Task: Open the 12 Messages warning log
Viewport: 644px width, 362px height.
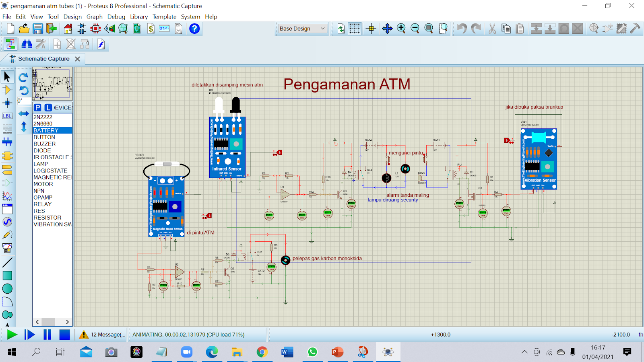Action: click(102, 335)
